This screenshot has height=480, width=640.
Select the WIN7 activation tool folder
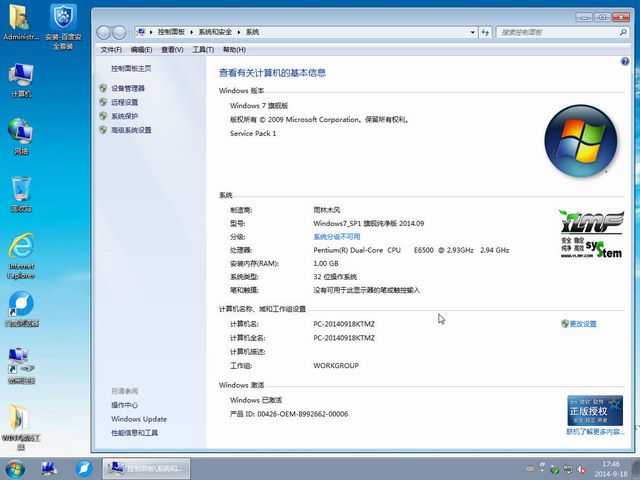click(21, 427)
